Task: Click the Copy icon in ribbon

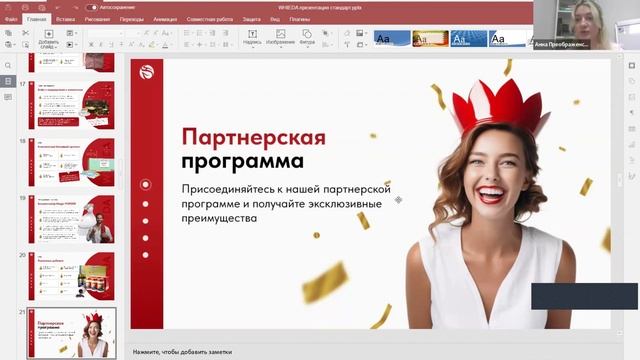Action: (9, 33)
